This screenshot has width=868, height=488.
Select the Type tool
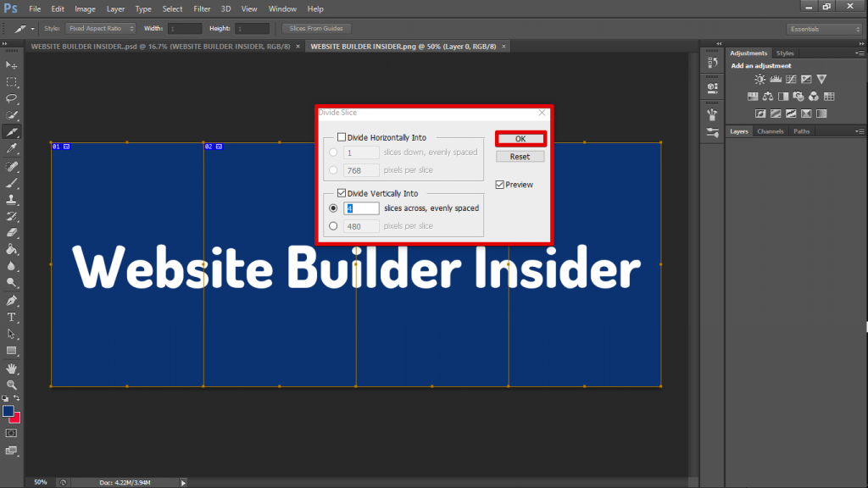pyautogui.click(x=11, y=318)
